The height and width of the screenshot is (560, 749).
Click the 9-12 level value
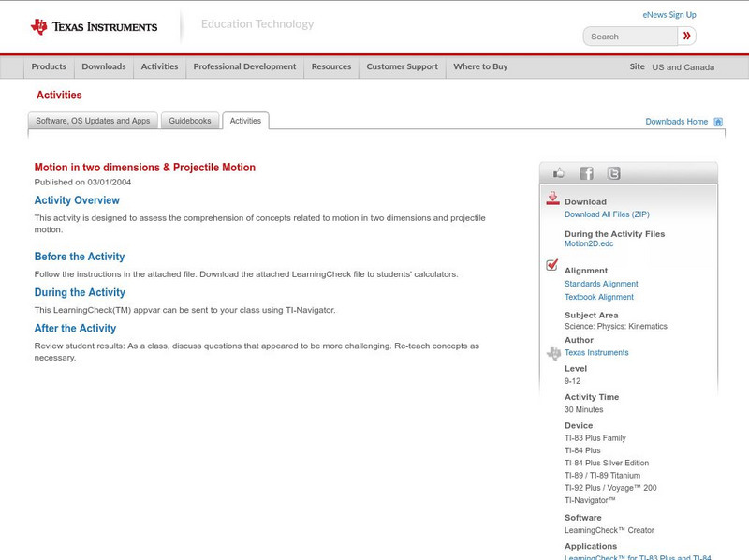(572, 381)
